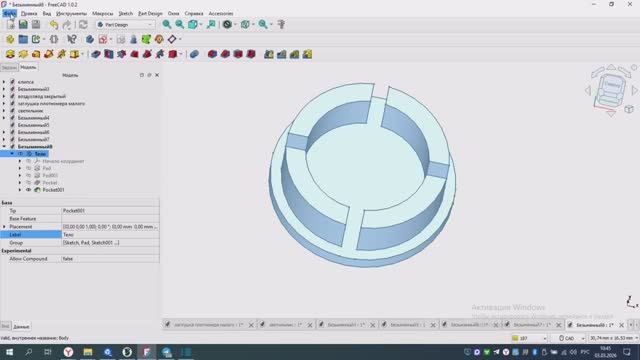Select the Additive Loft tool

coord(36,54)
